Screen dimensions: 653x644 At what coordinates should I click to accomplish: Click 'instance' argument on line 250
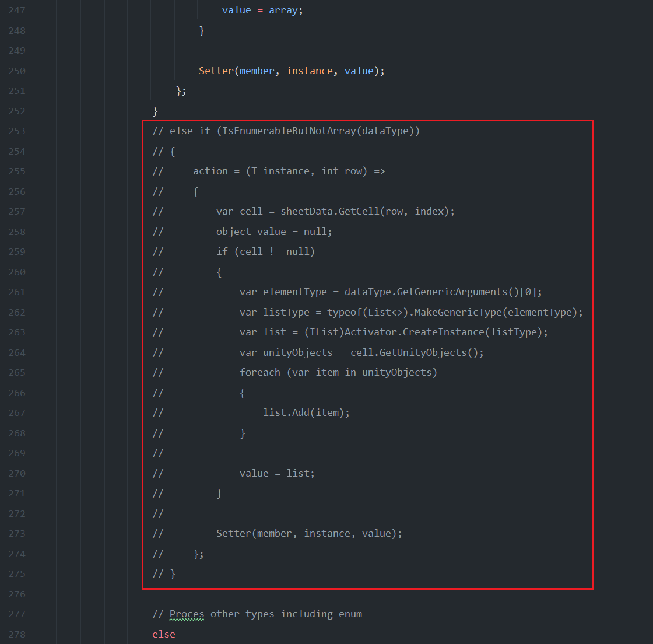point(310,71)
